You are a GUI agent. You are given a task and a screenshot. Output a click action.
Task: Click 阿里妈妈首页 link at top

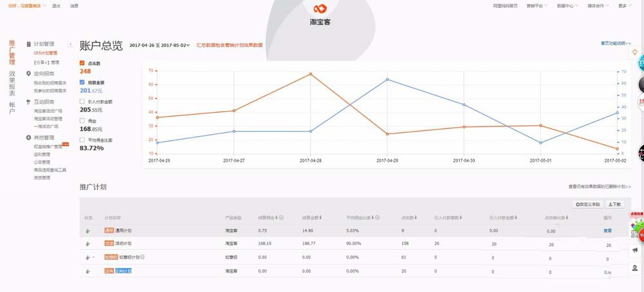pos(505,6)
